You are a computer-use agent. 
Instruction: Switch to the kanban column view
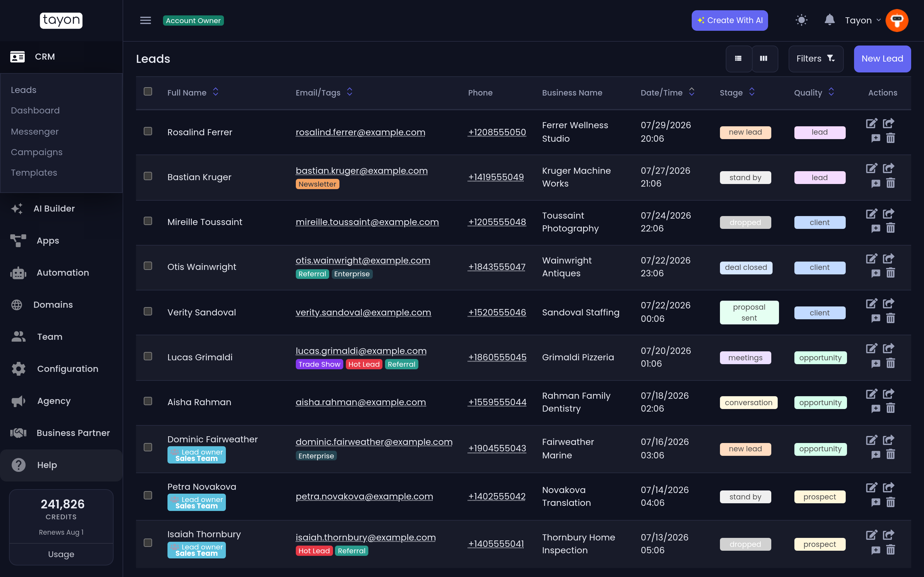(764, 58)
